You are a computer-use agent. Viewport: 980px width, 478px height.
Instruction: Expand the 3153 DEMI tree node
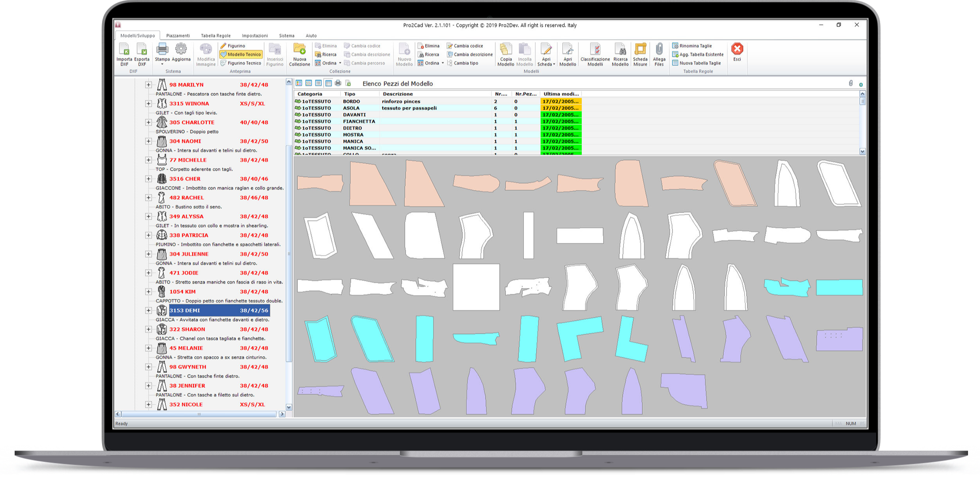coord(149,311)
